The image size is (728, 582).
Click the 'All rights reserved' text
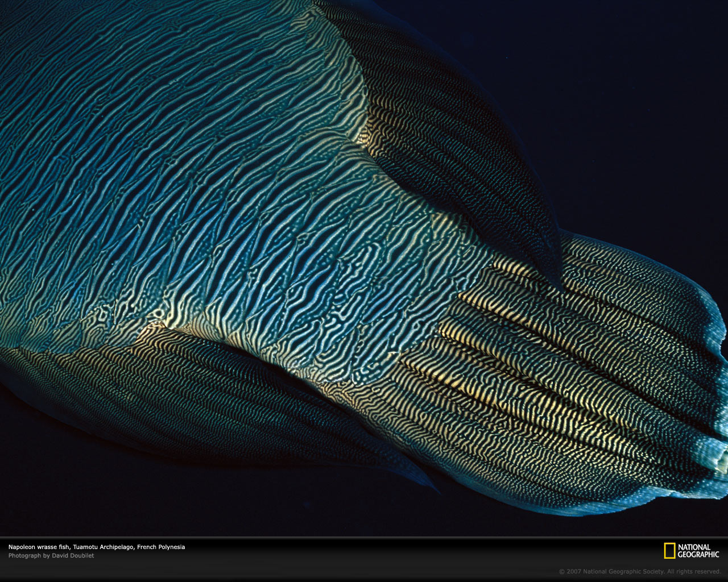pos(694,571)
